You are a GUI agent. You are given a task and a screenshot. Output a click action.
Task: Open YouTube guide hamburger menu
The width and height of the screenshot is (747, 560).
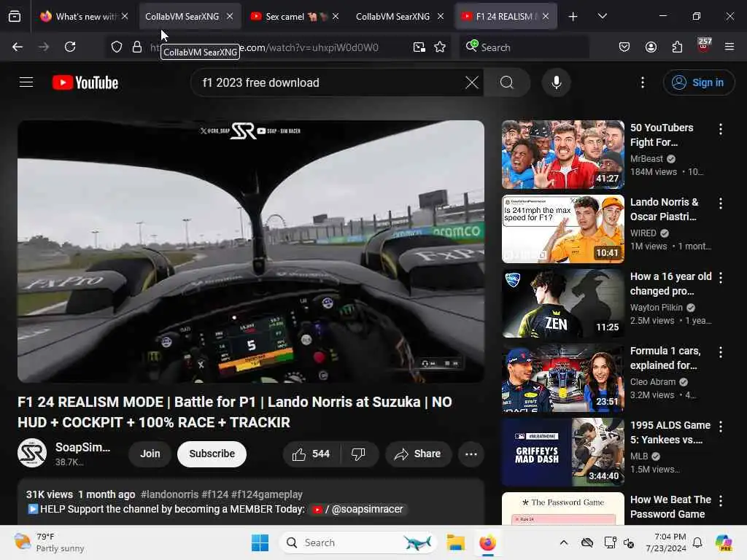[26, 82]
